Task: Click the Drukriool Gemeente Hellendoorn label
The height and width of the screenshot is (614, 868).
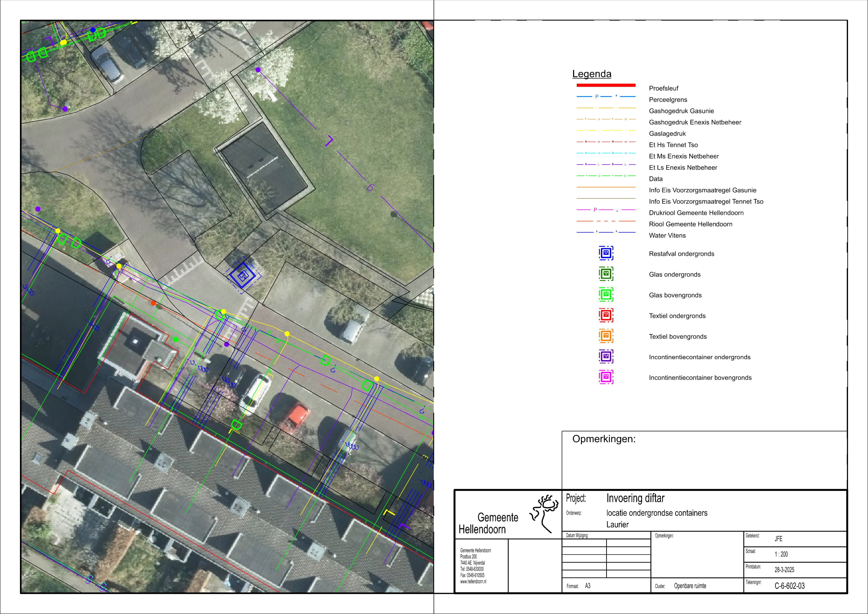Action: 696,213
